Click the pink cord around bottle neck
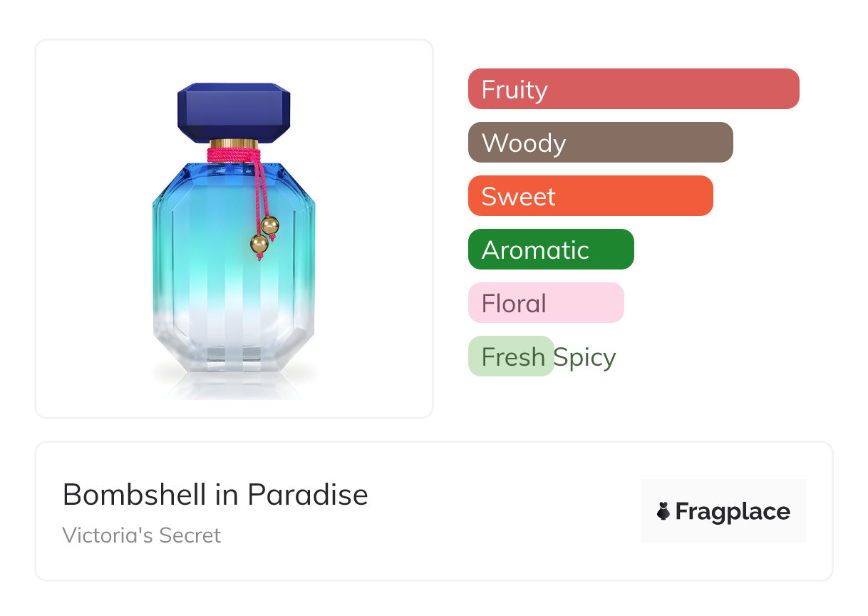868x616 pixels. [233, 154]
